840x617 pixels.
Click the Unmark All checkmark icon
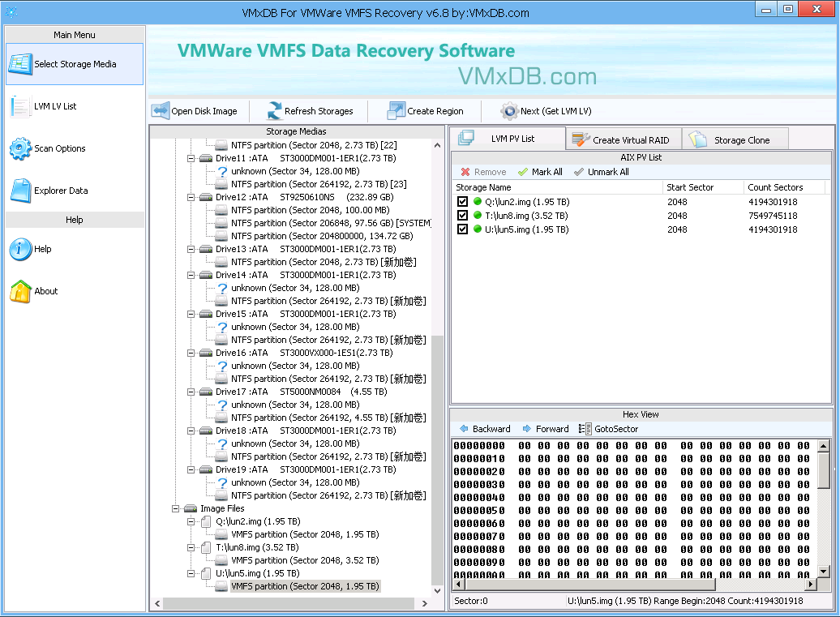click(579, 172)
